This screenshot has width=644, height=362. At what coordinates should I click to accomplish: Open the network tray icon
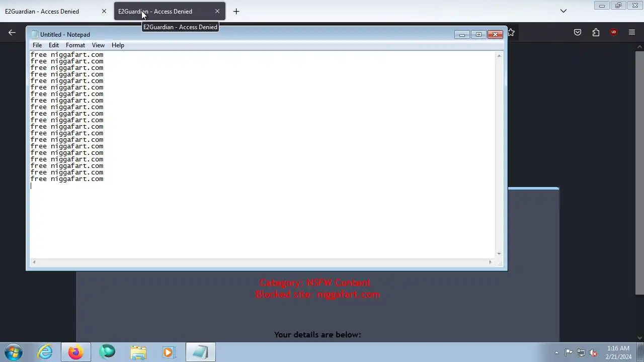[581, 352]
